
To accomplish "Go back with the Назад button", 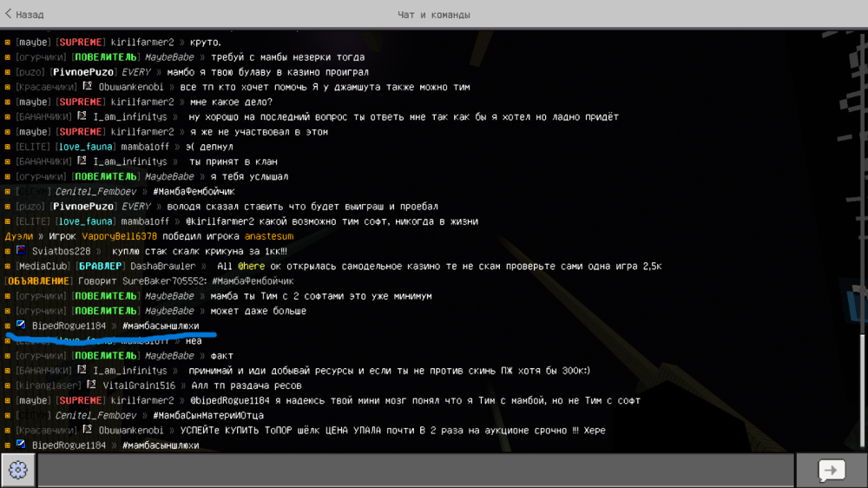I will tap(24, 15).
